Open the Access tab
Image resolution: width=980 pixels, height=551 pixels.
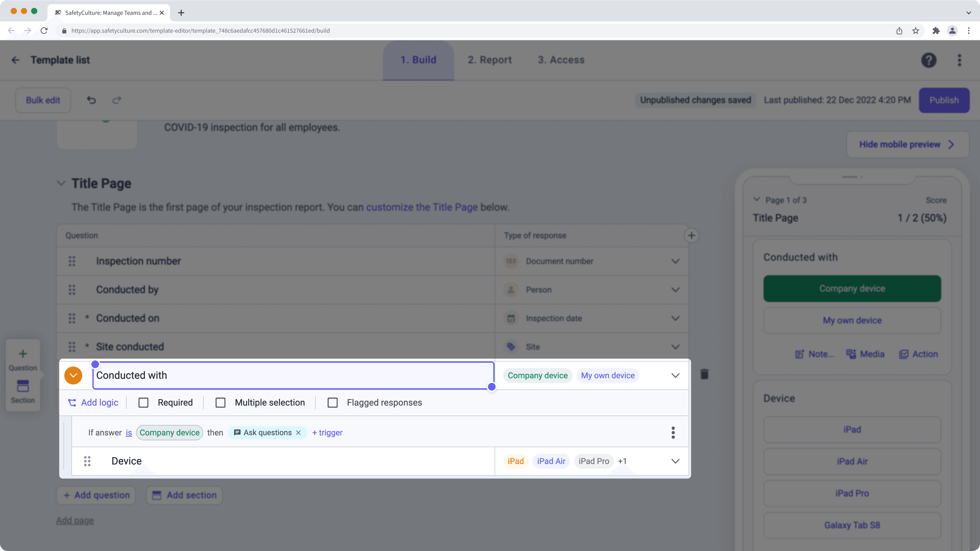coord(561,60)
